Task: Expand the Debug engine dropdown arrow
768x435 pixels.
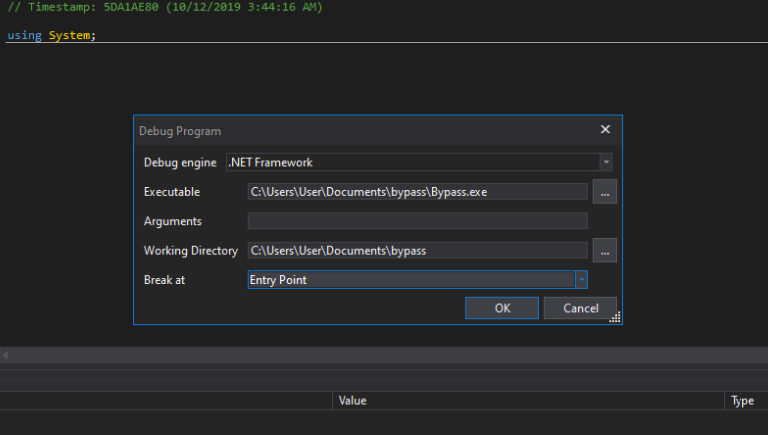Action: point(605,162)
